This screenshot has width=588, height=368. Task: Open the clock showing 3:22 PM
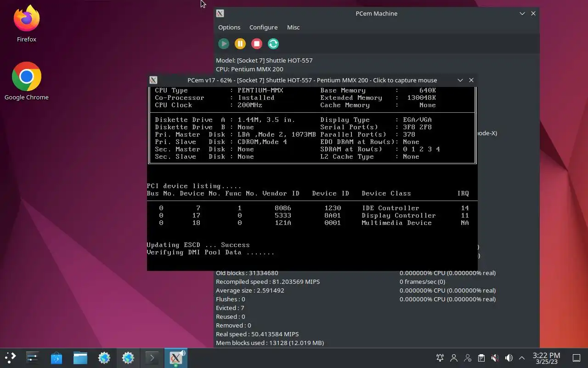pyautogui.click(x=546, y=358)
